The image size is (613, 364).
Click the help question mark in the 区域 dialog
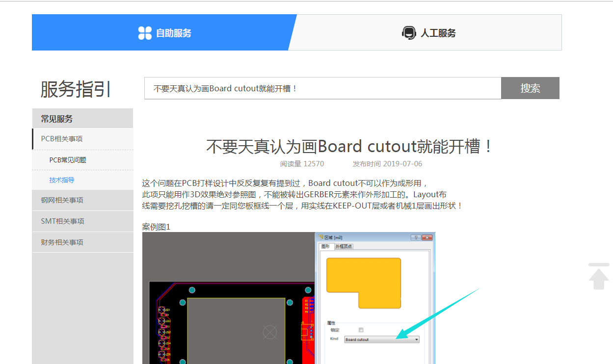(x=415, y=237)
